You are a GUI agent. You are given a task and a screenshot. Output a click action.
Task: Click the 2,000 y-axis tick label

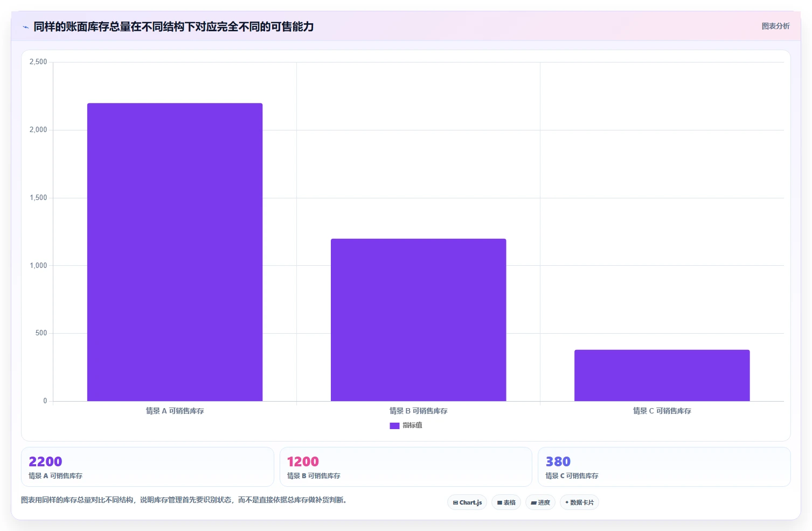(x=38, y=130)
